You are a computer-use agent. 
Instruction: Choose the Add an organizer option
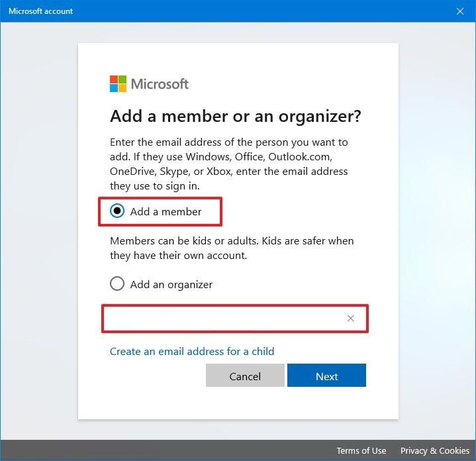pyautogui.click(x=117, y=283)
